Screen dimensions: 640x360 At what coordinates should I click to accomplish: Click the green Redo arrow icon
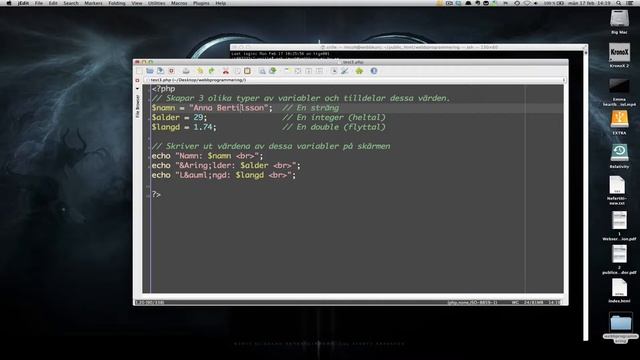pos(211,71)
